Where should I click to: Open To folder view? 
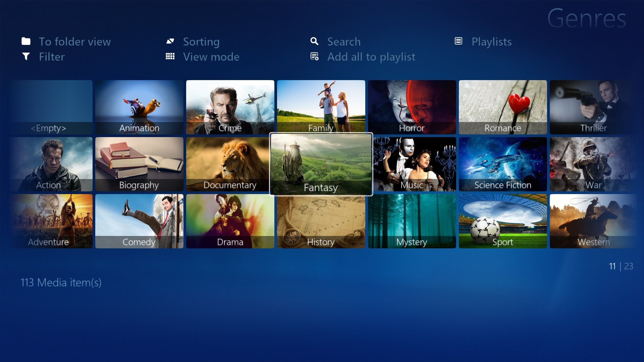(75, 42)
